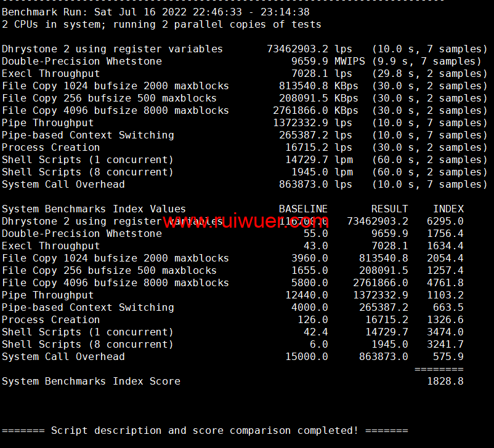Click the Shell Scripts 8 concurrent index 3241.7

click(445, 345)
